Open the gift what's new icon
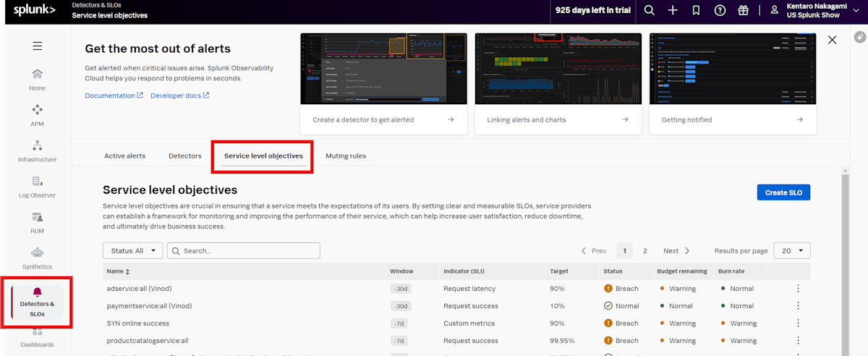Screen dimensions: 868x356 pyautogui.click(x=743, y=10)
